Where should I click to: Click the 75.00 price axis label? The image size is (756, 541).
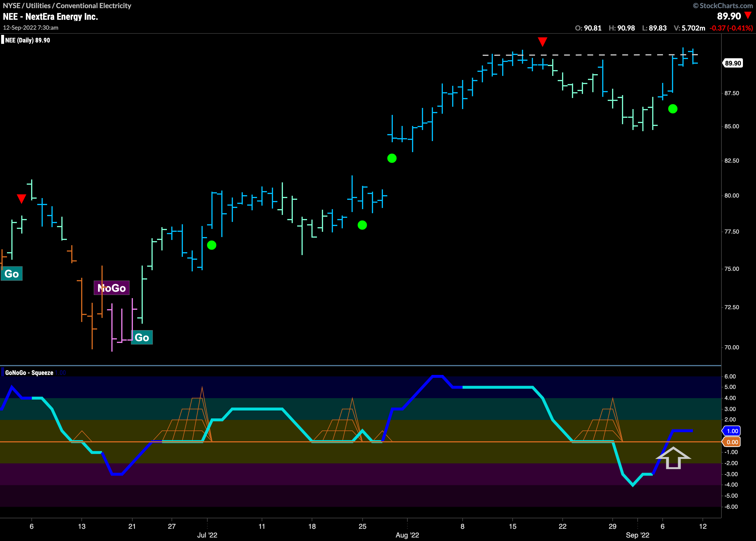(732, 269)
